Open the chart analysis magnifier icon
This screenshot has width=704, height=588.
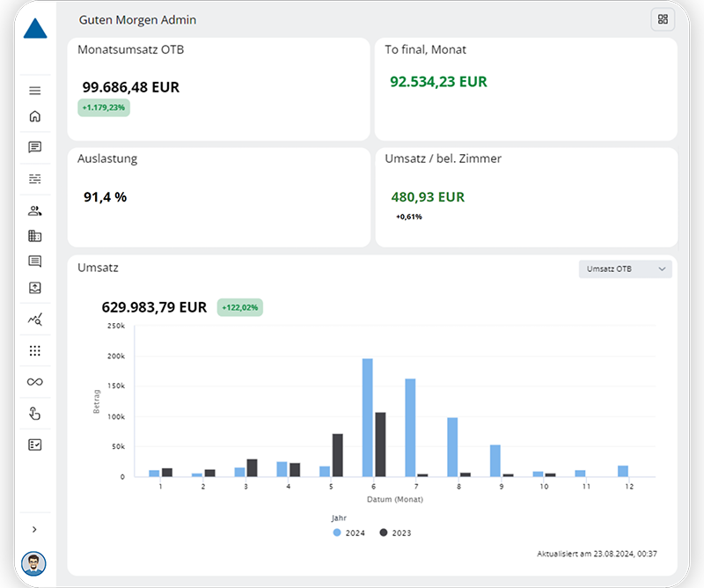[x=35, y=320]
